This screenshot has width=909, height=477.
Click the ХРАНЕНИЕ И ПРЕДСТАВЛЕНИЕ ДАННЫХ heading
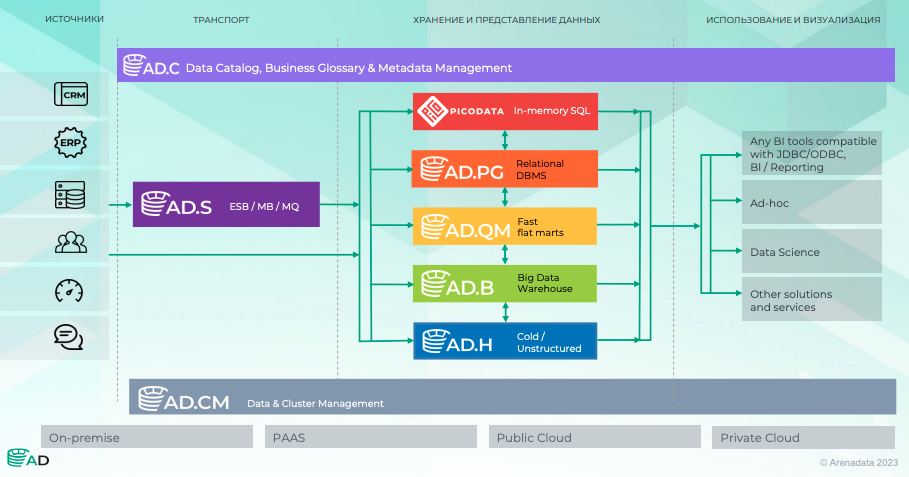(x=506, y=20)
